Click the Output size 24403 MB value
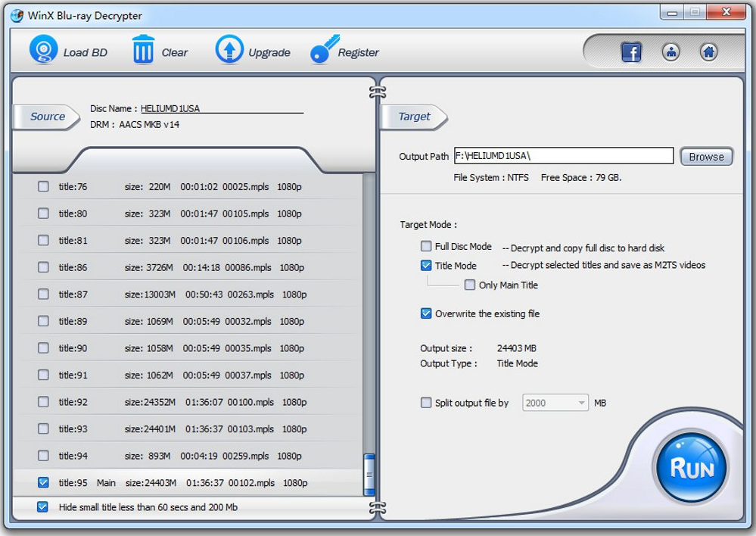This screenshot has height=536, width=756. click(x=517, y=348)
